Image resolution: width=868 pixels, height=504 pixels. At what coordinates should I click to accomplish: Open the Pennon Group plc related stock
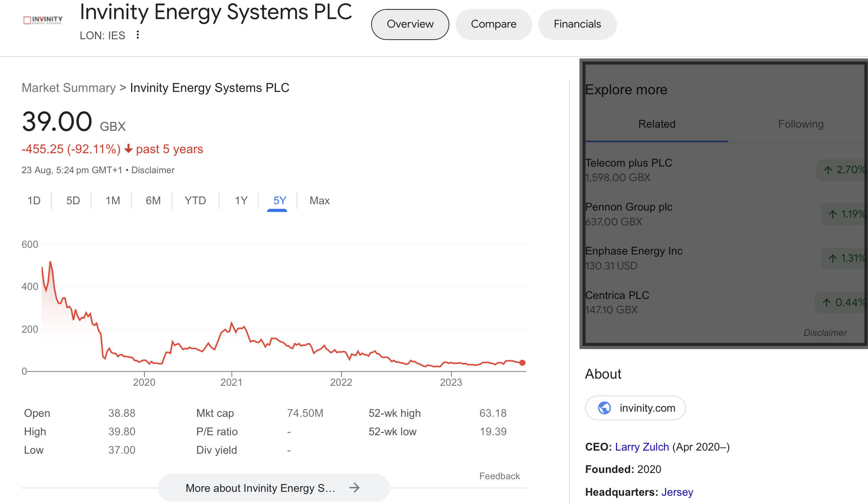pos(725,214)
